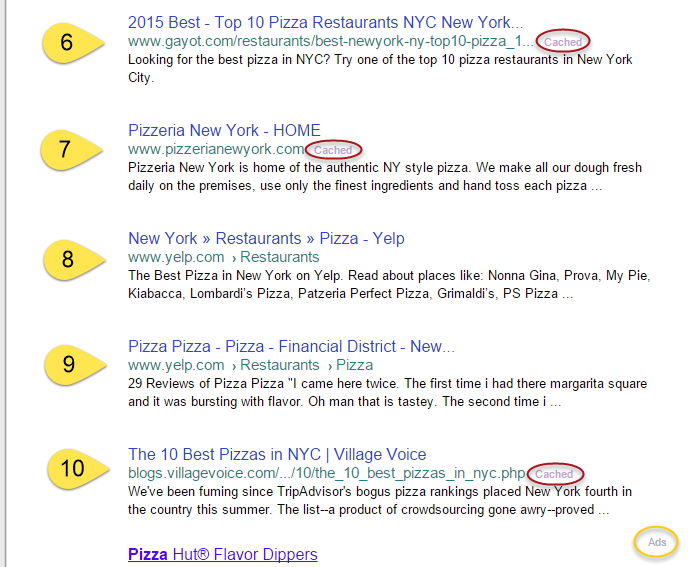
Task: Click the blogs.villagevoice.com URL text
Action: pos(326,473)
